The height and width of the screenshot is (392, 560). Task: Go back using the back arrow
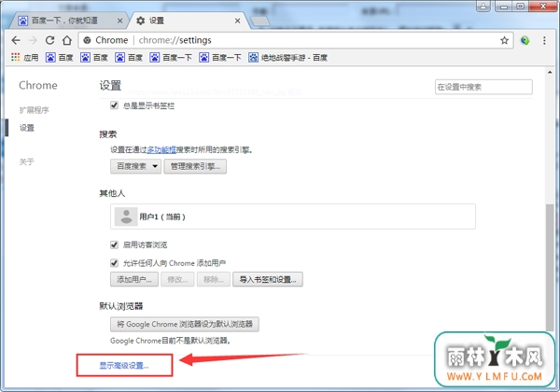(x=16, y=40)
